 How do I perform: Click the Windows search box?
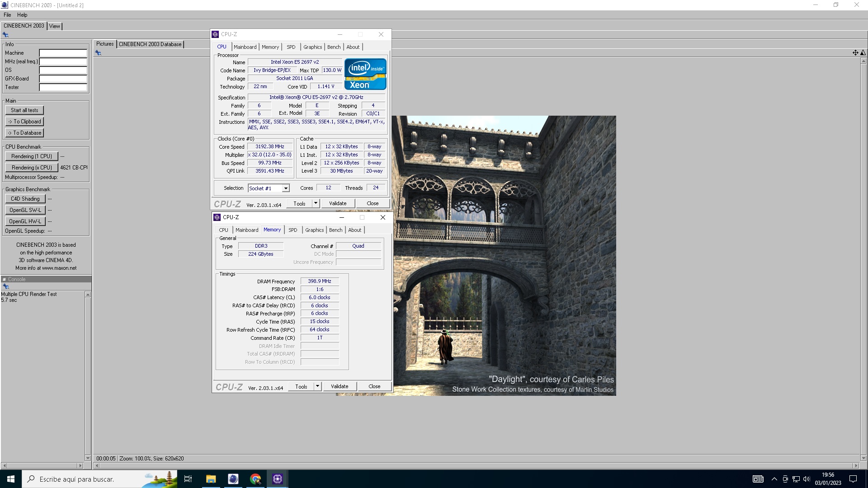pos(99,479)
